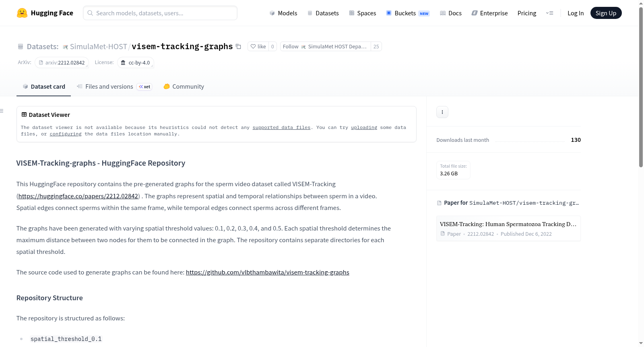Open the sidebar three-dot options menu
The height and width of the screenshot is (347, 644).
click(x=442, y=112)
